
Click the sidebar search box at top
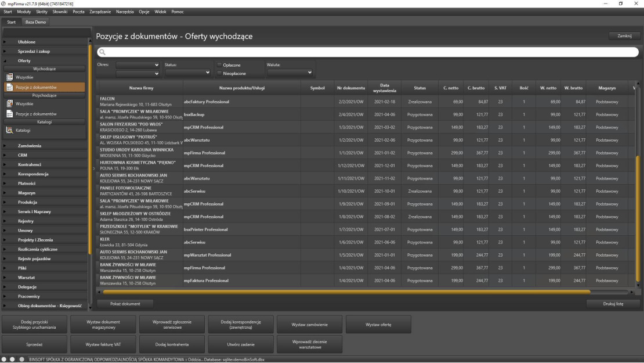(47, 32)
